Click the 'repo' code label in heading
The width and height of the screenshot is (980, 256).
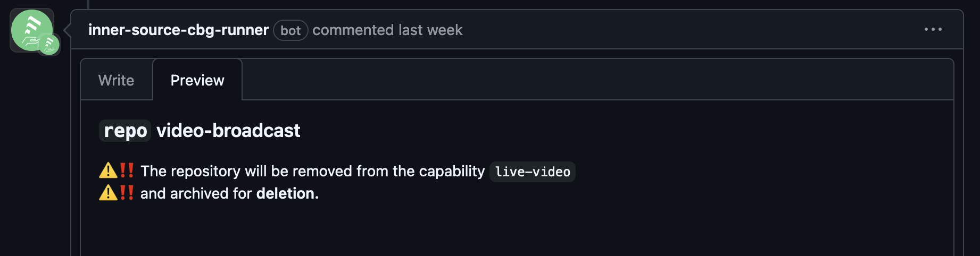[125, 131]
